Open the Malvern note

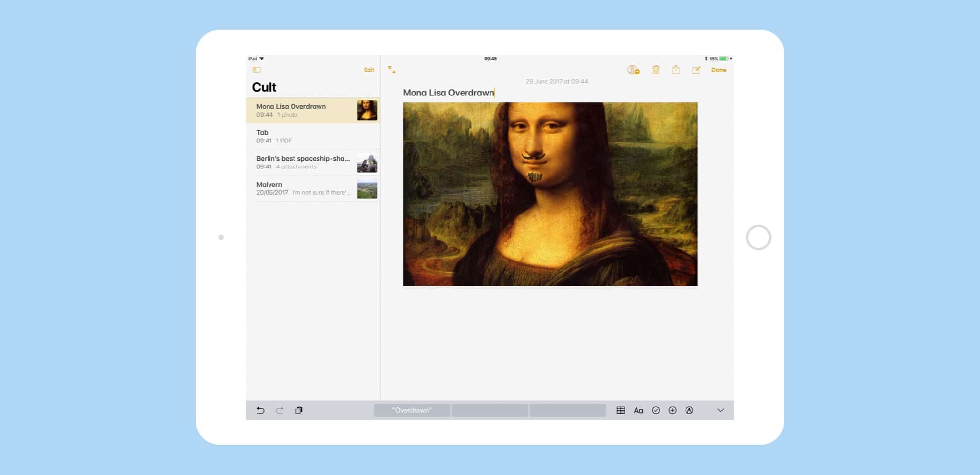coord(313,189)
